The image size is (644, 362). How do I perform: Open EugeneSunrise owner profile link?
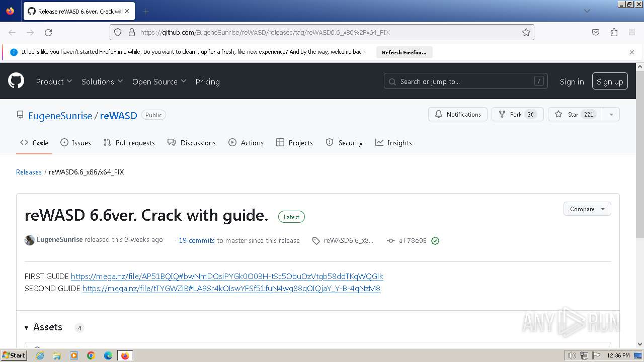[x=60, y=116]
